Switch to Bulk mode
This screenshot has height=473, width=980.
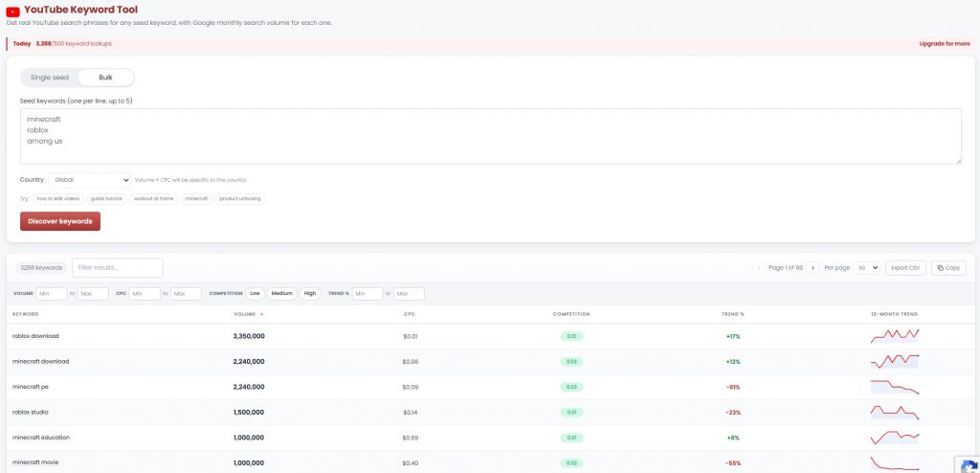[105, 78]
